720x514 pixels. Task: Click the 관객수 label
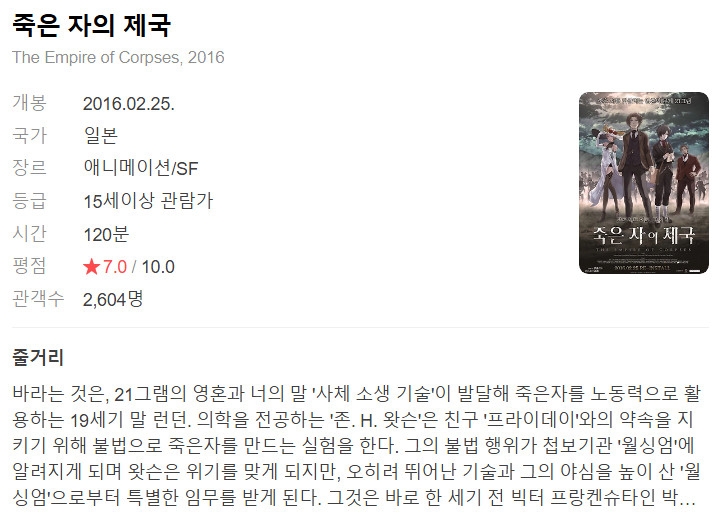(x=38, y=299)
